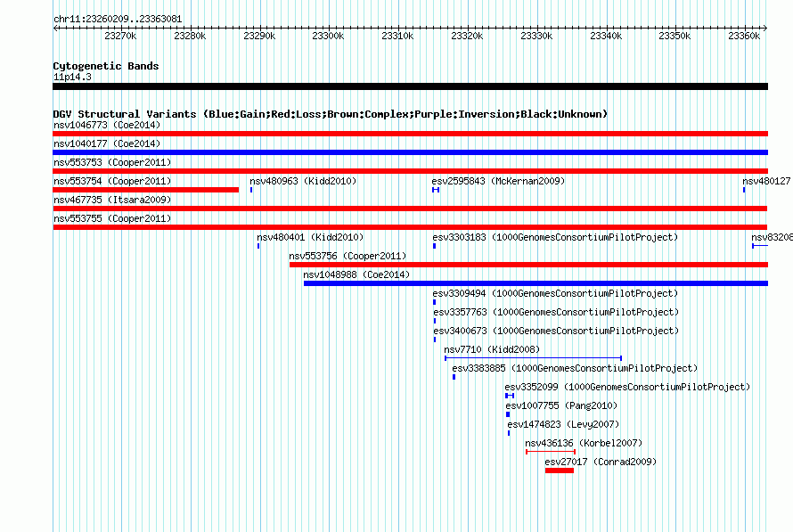Click the esv2595843 (McKernan2009) label
This screenshot has width=793, height=532.
pyautogui.click(x=498, y=181)
